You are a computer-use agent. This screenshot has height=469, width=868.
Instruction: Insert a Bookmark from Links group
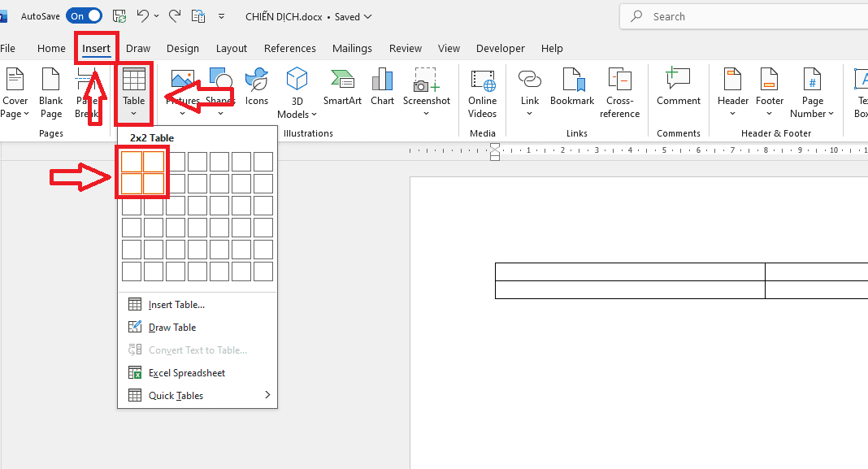click(x=572, y=88)
